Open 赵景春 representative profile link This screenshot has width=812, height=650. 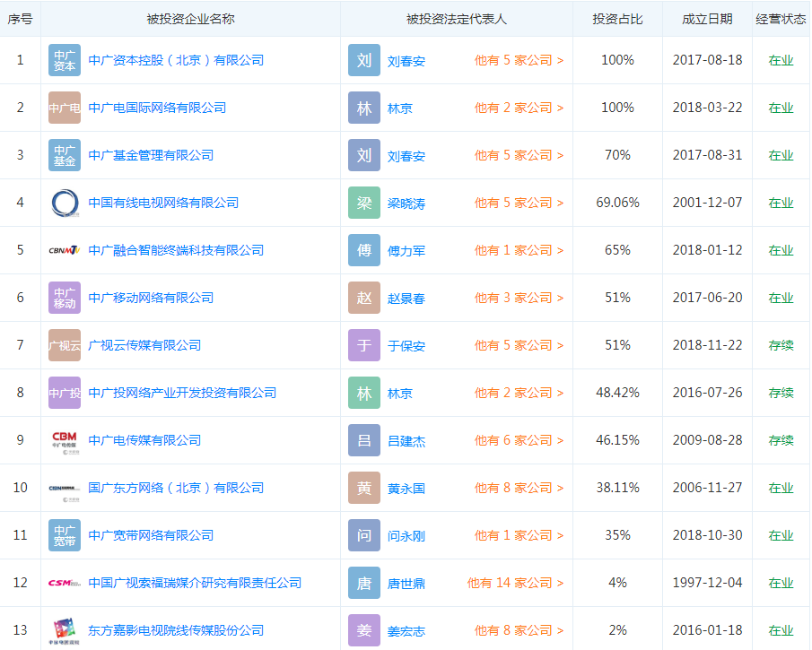tap(406, 299)
